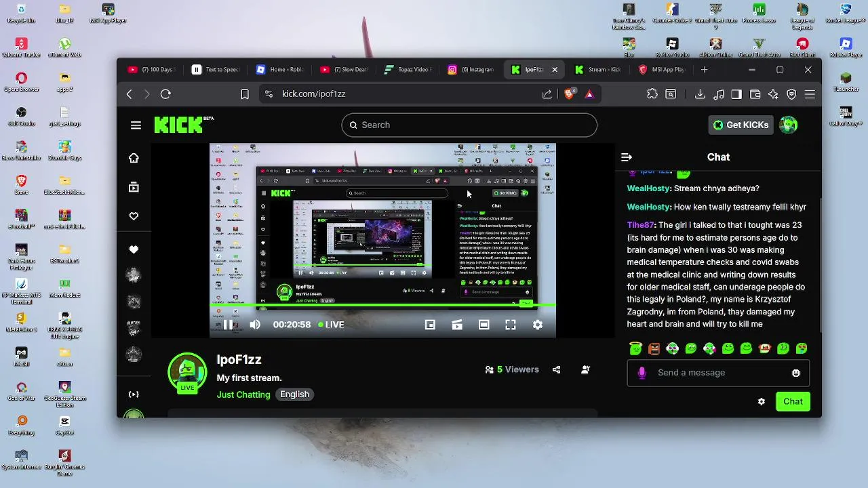Click the chat panel scrollbar
The width and height of the screenshot is (868, 488).
tap(821, 264)
